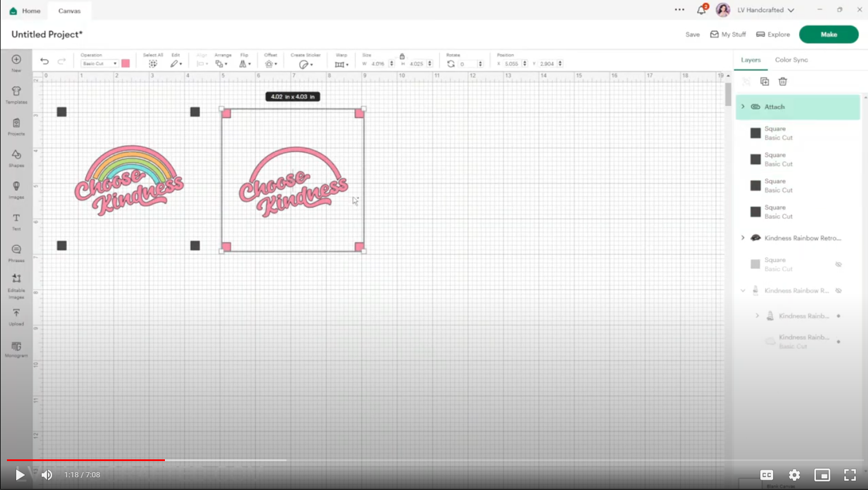Image resolution: width=868 pixels, height=490 pixels.
Task: Click the Explore machine selector
Action: coord(773,35)
